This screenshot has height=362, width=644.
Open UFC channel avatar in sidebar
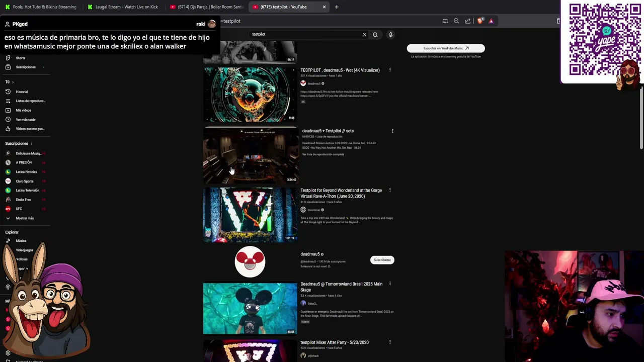point(8,209)
